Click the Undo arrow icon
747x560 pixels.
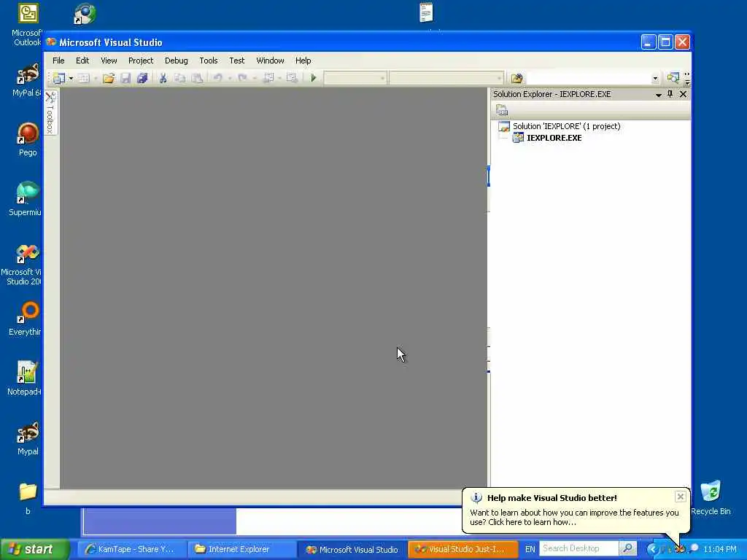click(x=217, y=78)
